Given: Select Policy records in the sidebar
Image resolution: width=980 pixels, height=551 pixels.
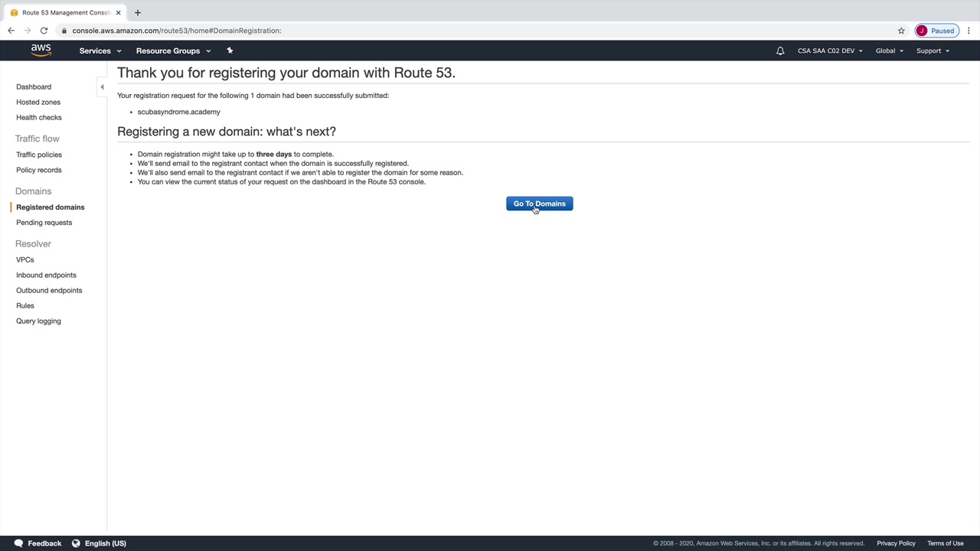Looking at the screenshot, I should (39, 170).
